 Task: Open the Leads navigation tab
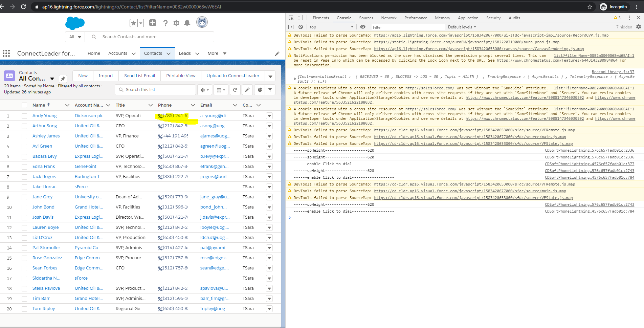[185, 53]
